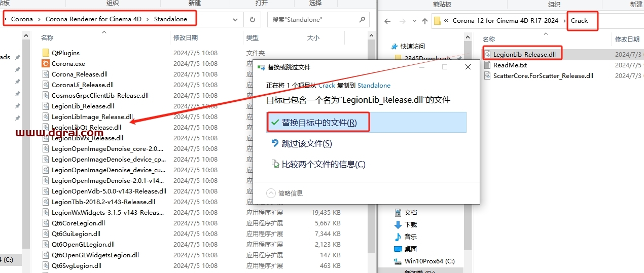Select the Corona.exe application icon
644x273 pixels.
pyautogui.click(x=46, y=63)
